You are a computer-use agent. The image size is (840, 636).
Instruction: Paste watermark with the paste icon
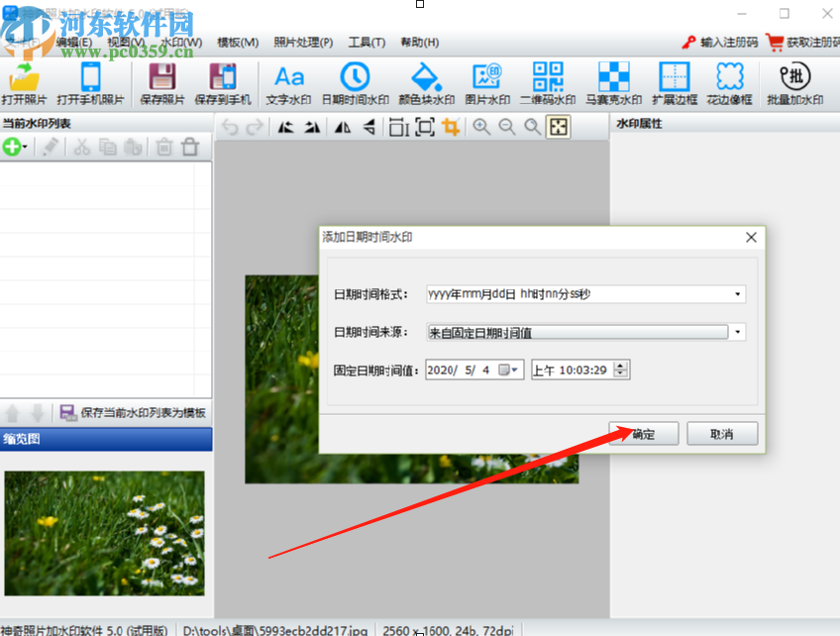[133, 147]
